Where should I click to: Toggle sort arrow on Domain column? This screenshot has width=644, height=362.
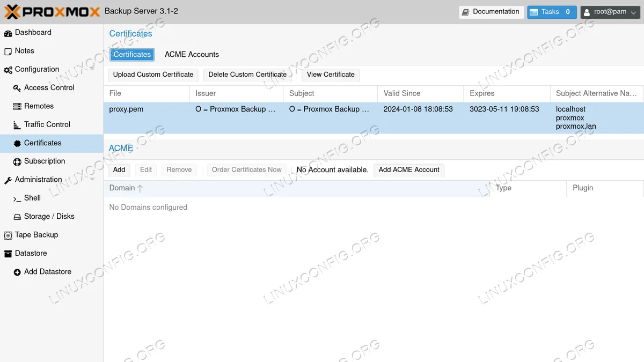point(140,188)
